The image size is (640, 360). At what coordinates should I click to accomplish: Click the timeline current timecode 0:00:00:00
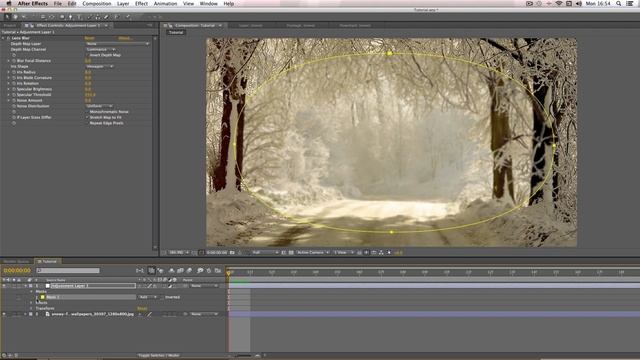[x=17, y=270]
